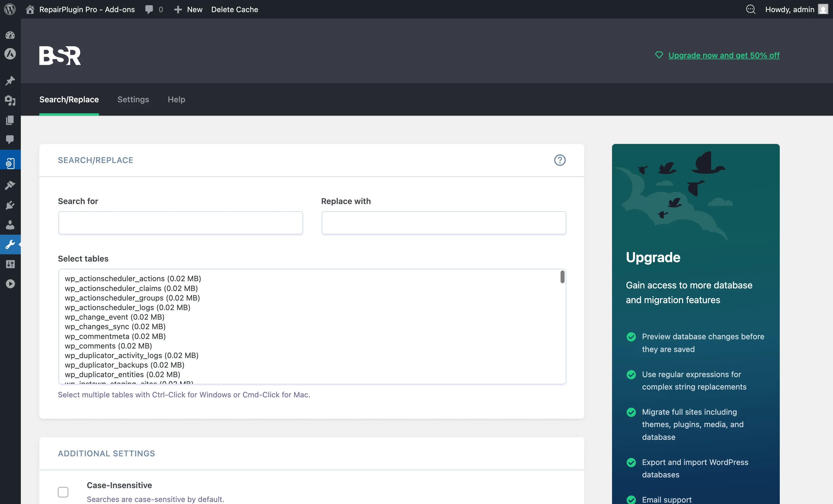The image size is (833, 504).
Task: Select the Pages icon in the sidebar
Action: pos(10,120)
